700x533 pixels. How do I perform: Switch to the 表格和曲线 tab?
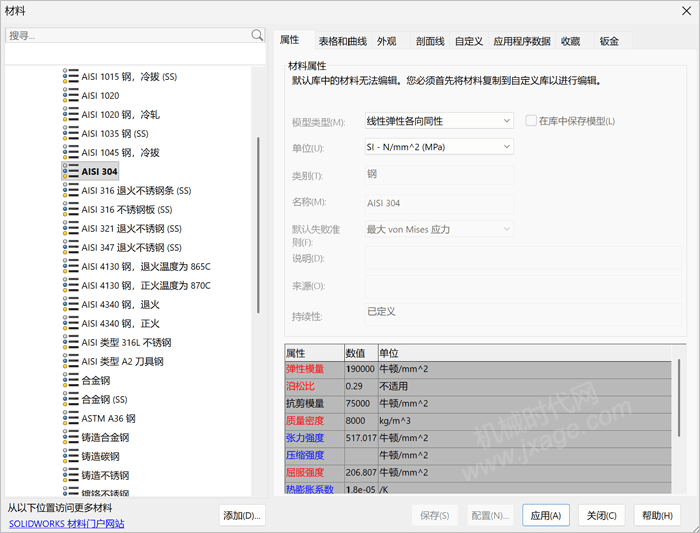342,41
